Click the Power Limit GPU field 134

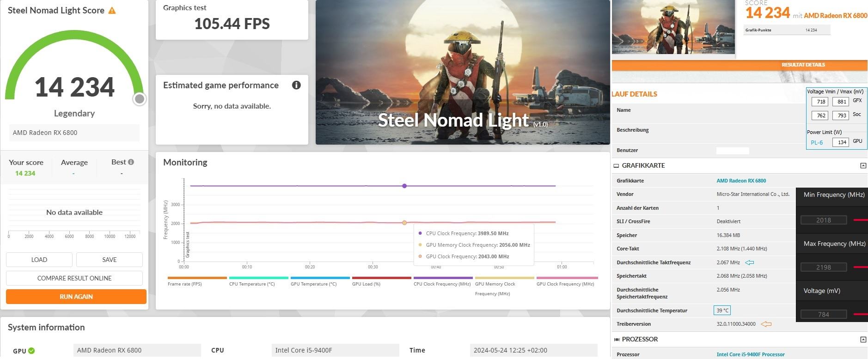(x=841, y=142)
